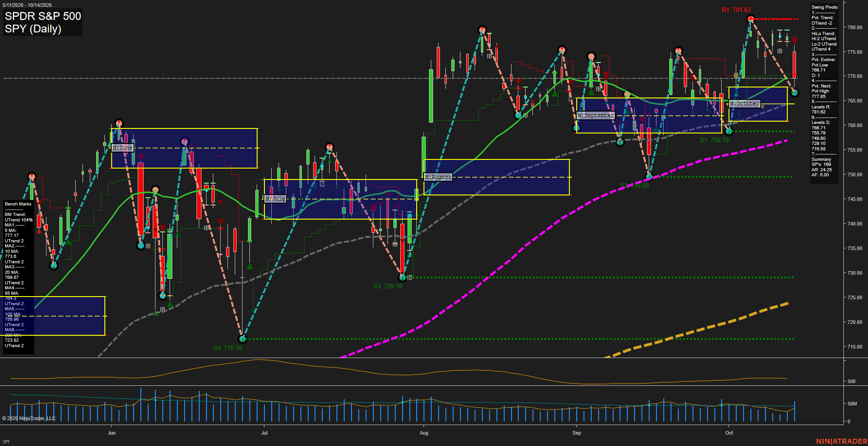
Task: Click the M:June monthly range label
Action: (122, 148)
